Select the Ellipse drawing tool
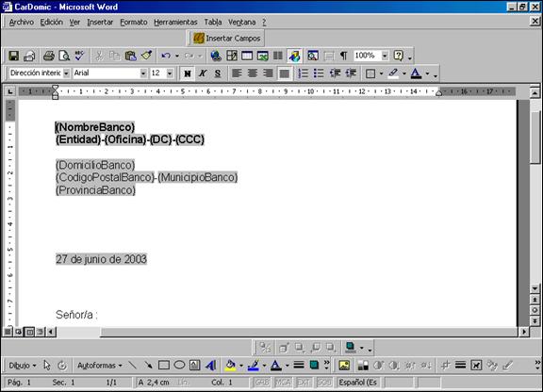 (x=179, y=365)
